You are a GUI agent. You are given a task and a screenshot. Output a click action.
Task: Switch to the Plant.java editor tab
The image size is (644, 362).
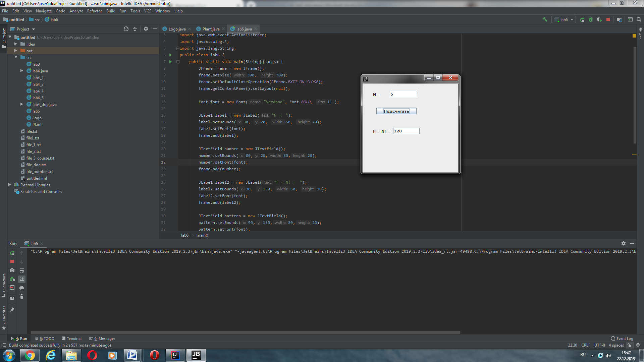pos(211,29)
